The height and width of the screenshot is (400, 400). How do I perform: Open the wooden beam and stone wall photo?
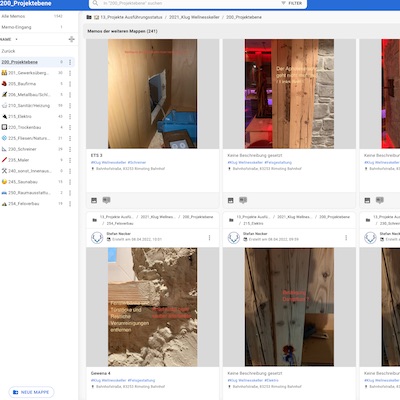click(x=289, y=94)
